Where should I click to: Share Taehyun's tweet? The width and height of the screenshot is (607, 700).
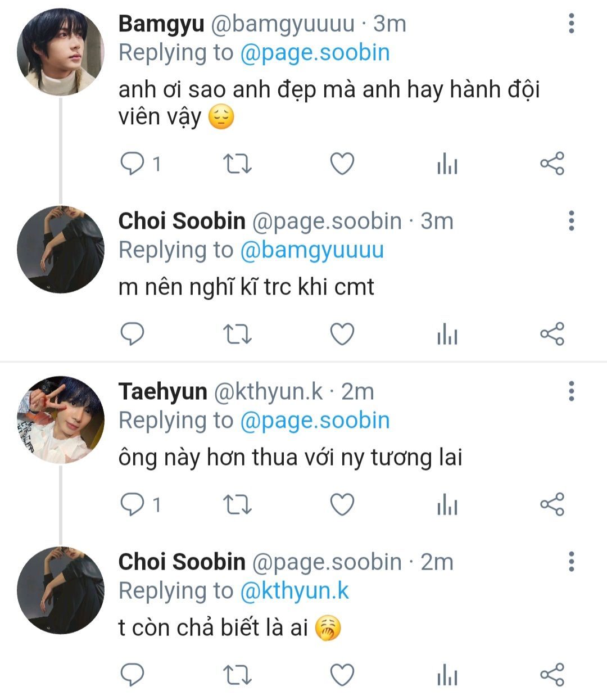pos(552,504)
